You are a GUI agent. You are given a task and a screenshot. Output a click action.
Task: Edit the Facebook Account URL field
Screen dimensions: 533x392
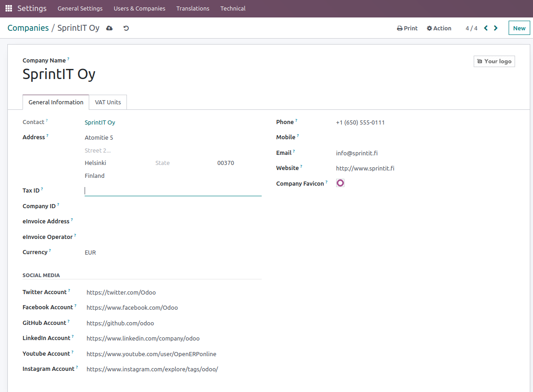[174, 308]
